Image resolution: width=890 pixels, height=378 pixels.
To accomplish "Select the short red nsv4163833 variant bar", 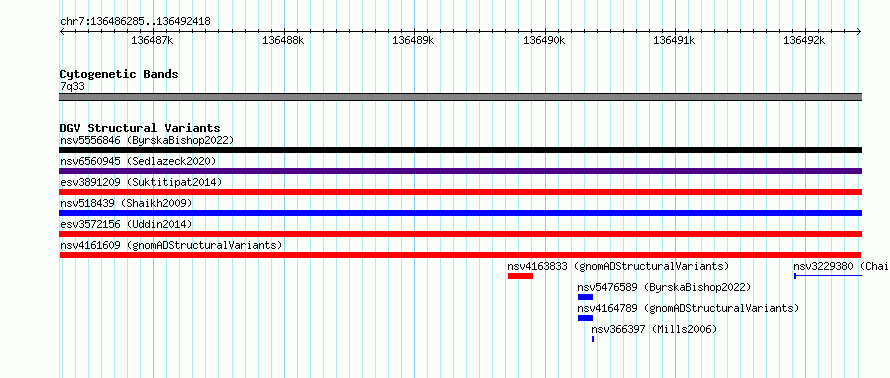I will 520,276.
